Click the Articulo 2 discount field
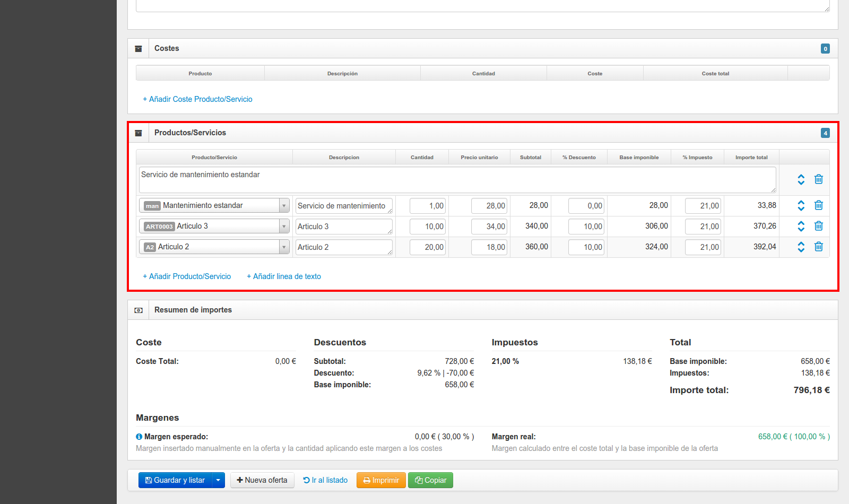Image resolution: width=849 pixels, height=504 pixels. pyautogui.click(x=586, y=247)
